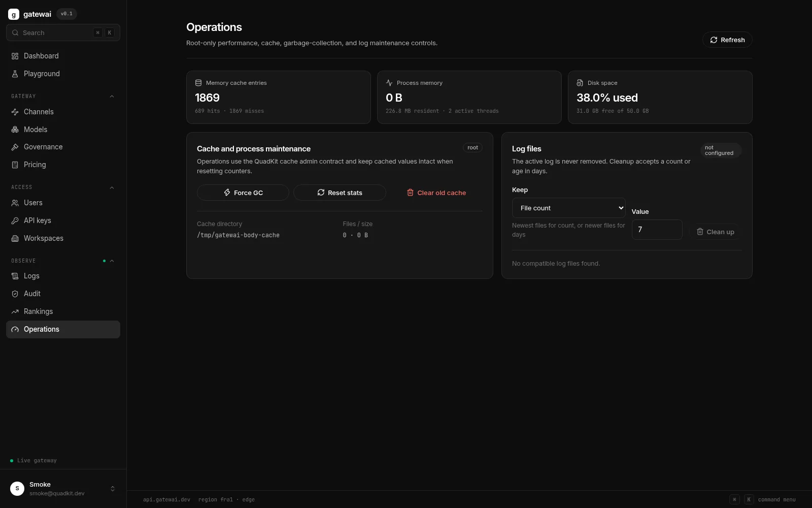Click api.gatewai.dev in status bar

pyautogui.click(x=166, y=500)
